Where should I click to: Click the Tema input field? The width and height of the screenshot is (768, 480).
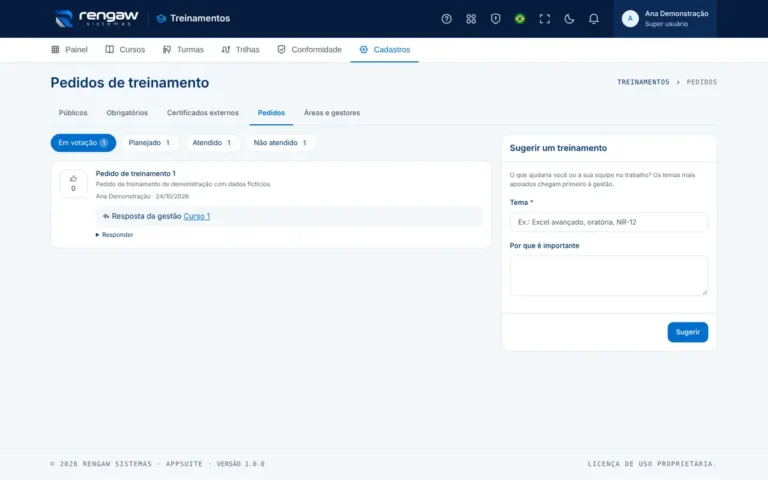(x=609, y=222)
